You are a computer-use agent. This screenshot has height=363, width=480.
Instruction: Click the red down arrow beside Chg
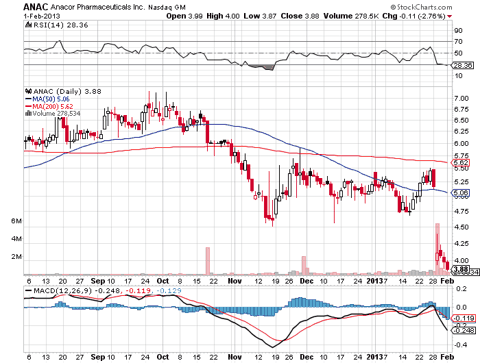point(450,16)
